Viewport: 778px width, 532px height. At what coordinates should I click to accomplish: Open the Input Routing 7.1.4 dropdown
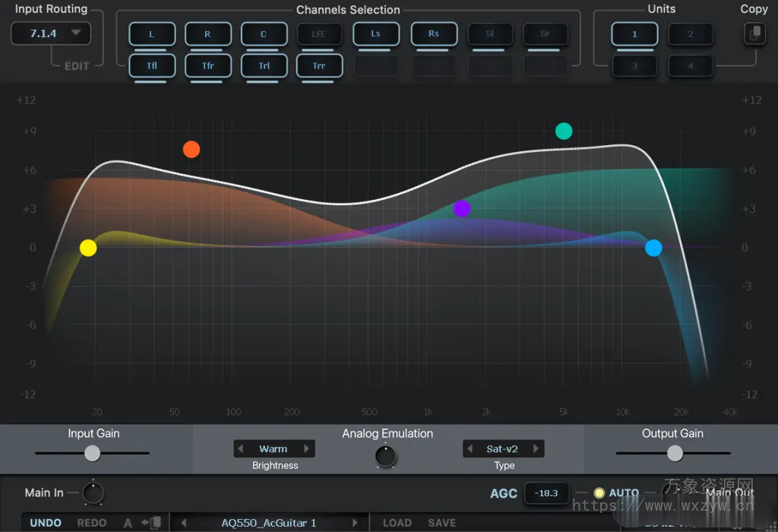coord(51,33)
